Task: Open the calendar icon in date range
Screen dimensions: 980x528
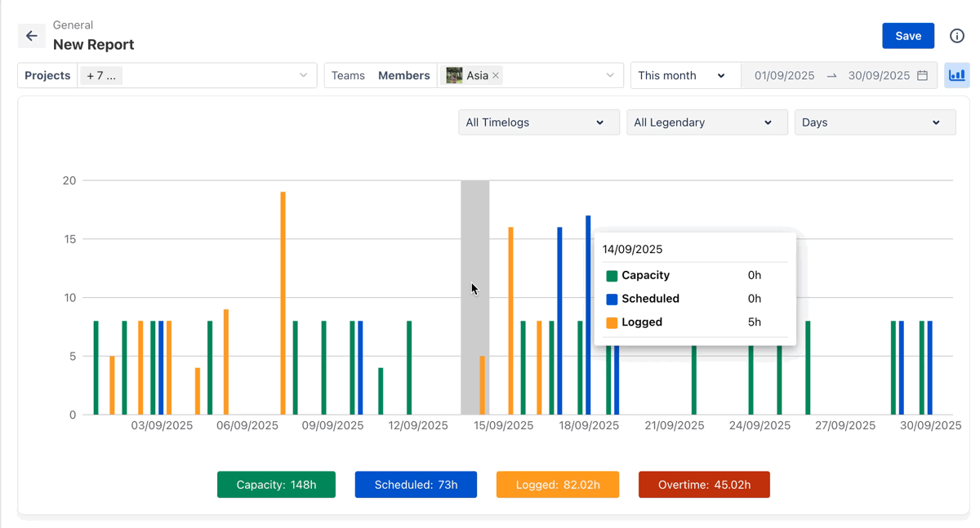Action: point(922,75)
